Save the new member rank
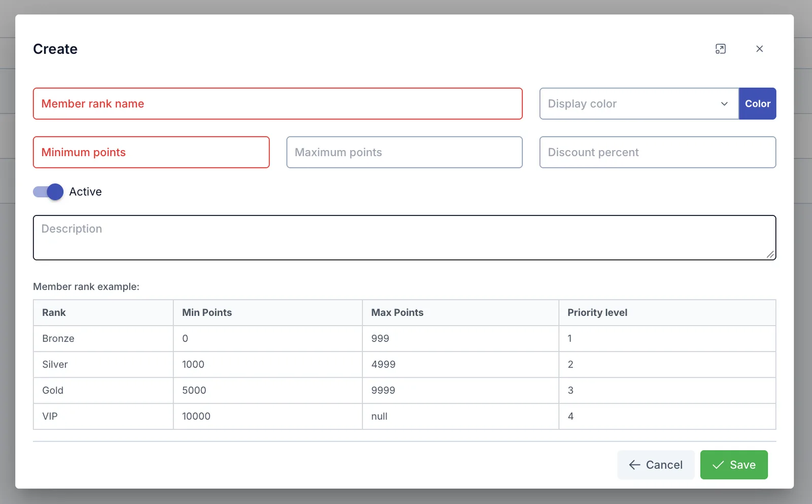Image resolution: width=812 pixels, height=504 pixels. point(734,464)
